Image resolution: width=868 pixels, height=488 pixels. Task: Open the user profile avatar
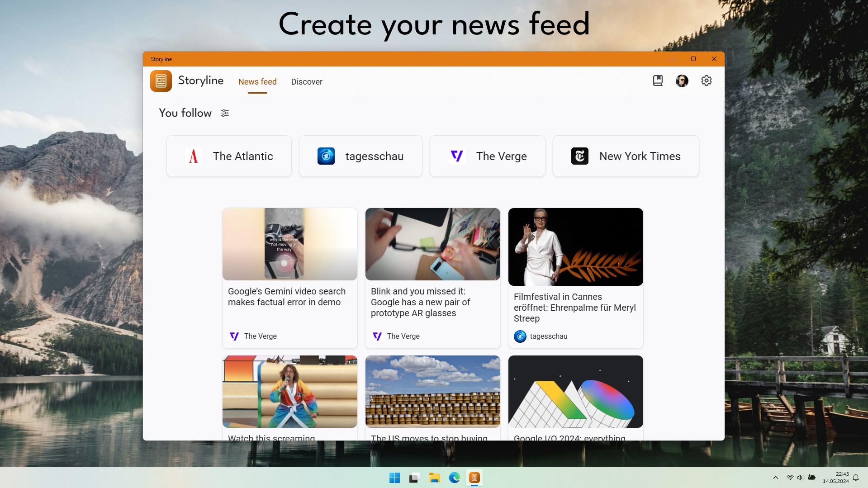(x=682, y=81)
